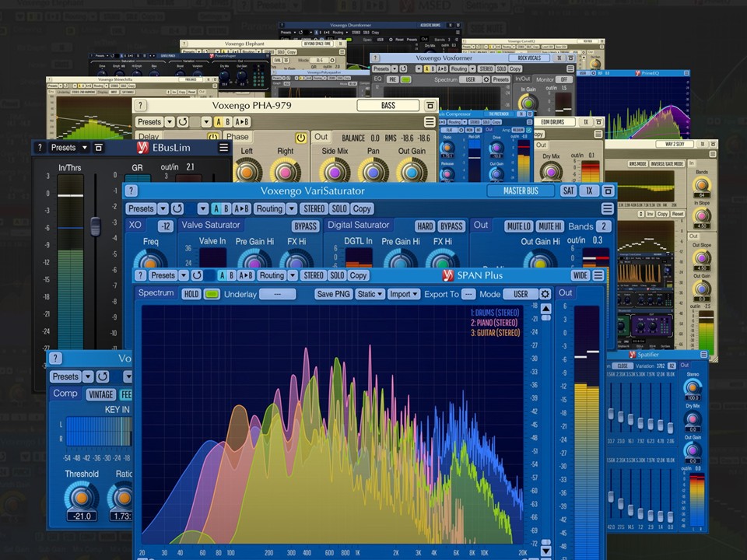Open SPAN Plus spectrum mode gear settings
The width and height of the screenshot is (747, 560).
545,294
